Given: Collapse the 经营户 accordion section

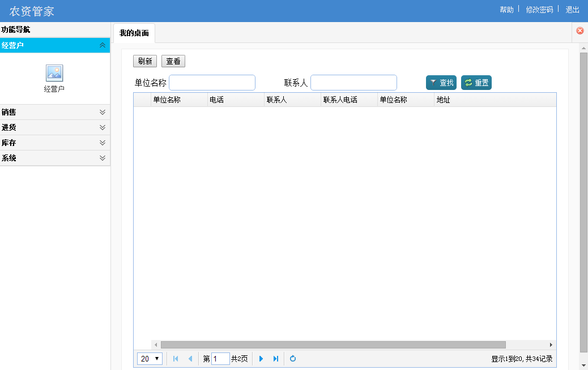Looking at the screenshot, I should 103,45.
